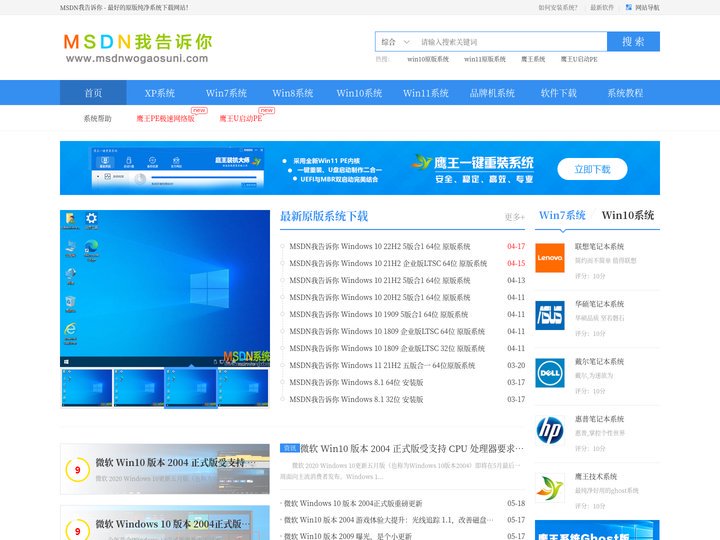Click the HP brand logo
Image resolution: width=720 pixels, height=540 pixels.
click(x=550, y=430)
